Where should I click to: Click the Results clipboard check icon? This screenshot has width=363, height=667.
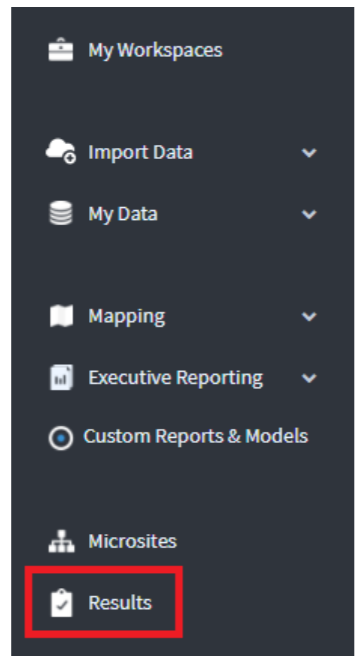pos(62,602)
